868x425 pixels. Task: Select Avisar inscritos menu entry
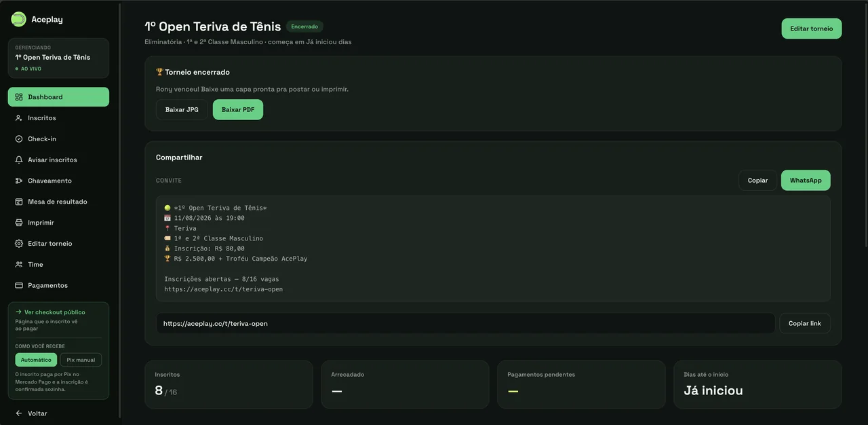[58, 160]
